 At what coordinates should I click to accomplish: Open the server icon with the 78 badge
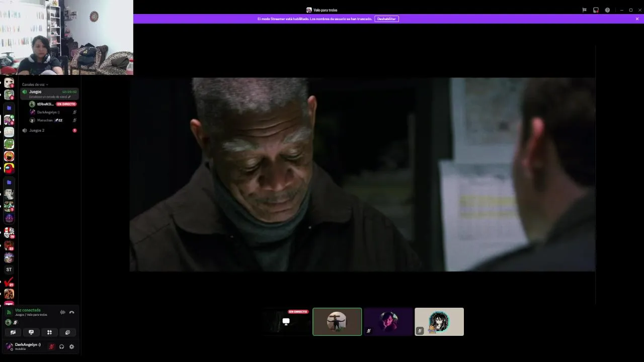[x=9, y=233]
